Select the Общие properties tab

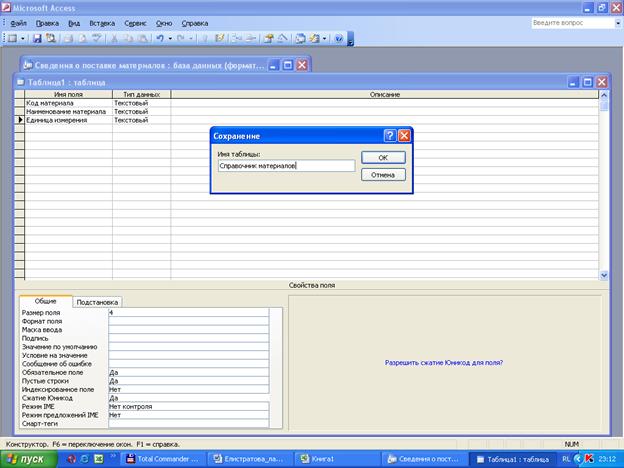coord(46,300)
